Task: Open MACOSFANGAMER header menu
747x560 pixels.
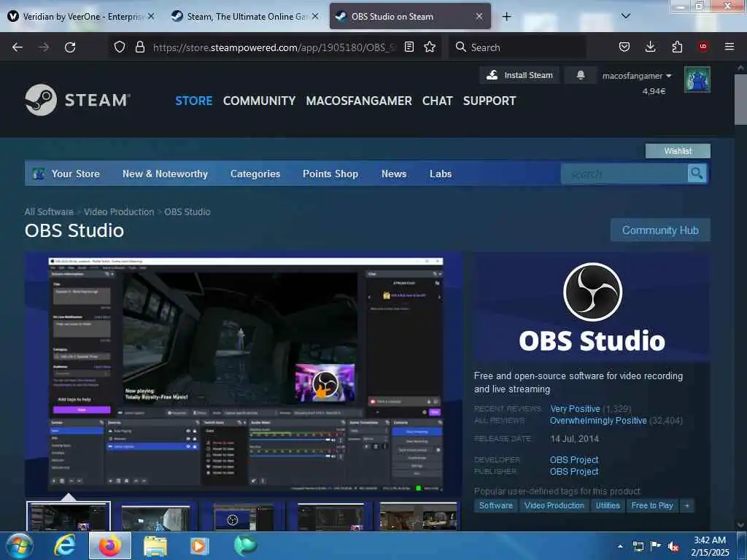Action: point(359,101)
